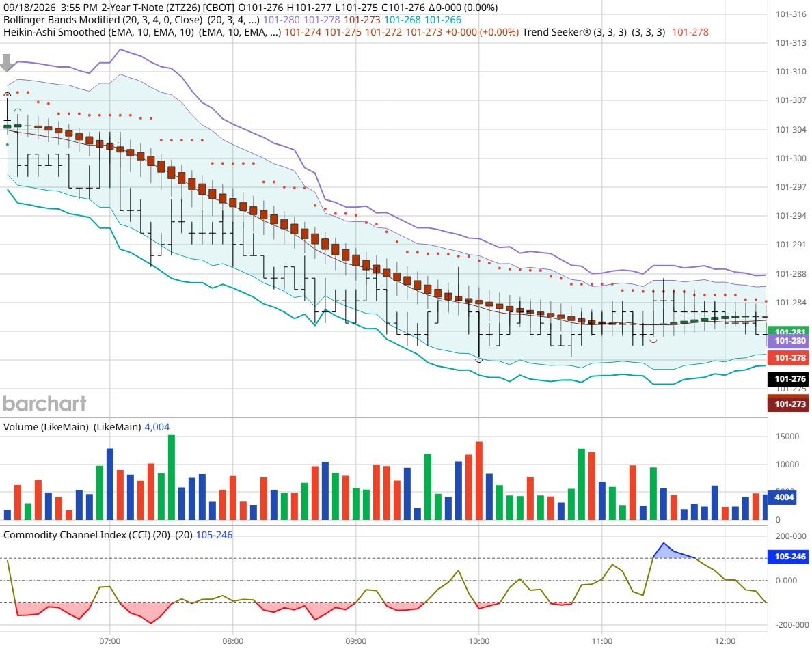Click the 12:00 time axis label
The image size is (812, 651).
click(725, 641)
